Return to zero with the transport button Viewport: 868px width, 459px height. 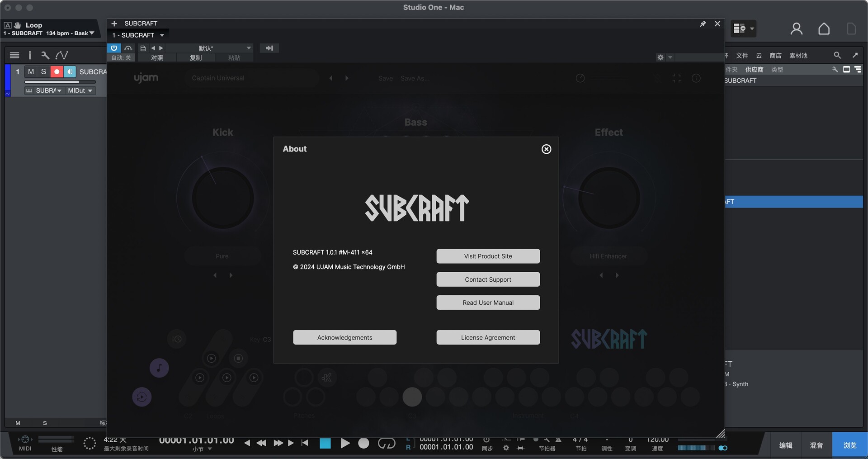coord(305,443)
